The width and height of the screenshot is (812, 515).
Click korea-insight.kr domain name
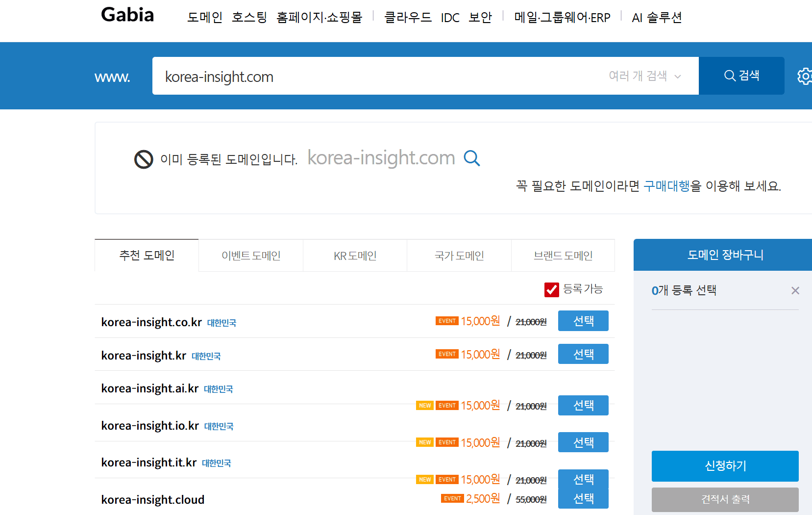(x=144, y=356)
